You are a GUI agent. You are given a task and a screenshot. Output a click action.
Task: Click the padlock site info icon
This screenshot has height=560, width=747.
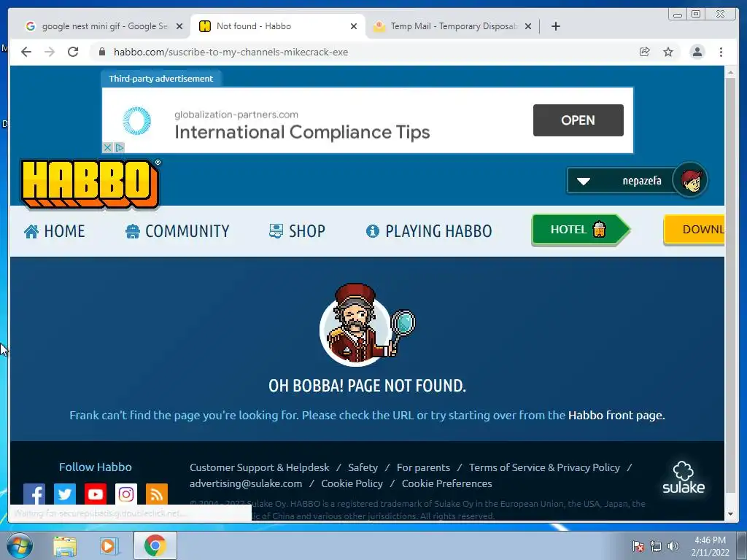click(102, 52)
